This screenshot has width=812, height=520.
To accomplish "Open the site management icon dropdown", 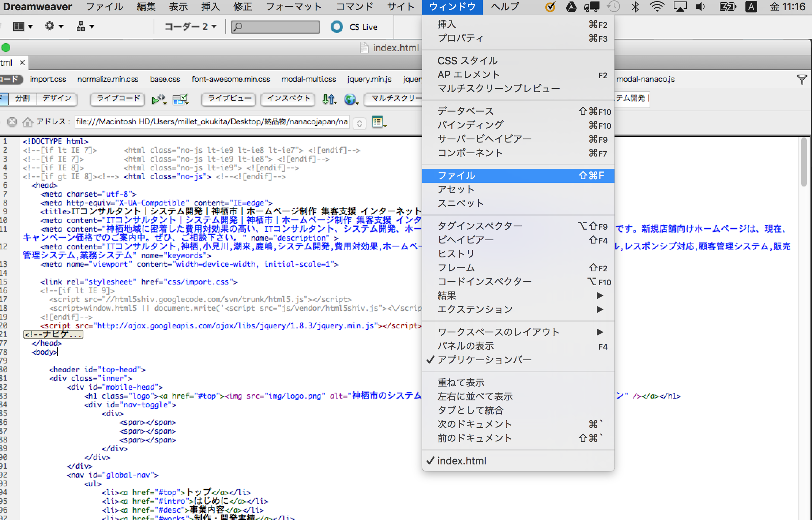I will point(85,26).
